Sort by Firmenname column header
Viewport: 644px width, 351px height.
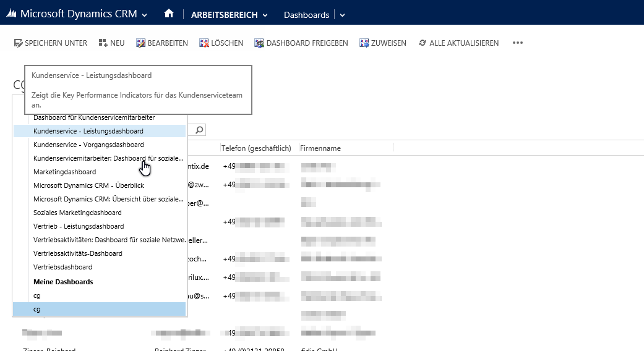[x=320, y=148]
